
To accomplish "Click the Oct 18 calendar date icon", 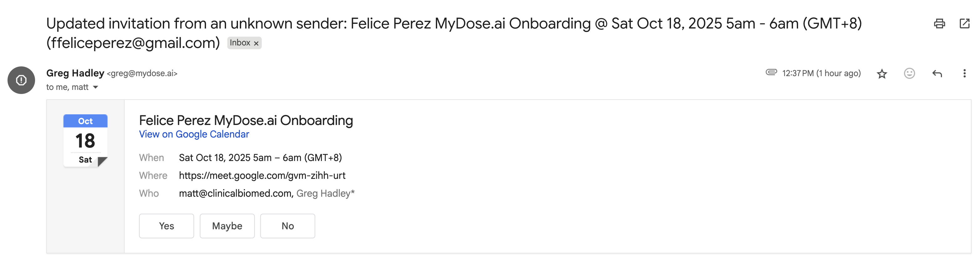I will pyautogui.click(x=85, y=141).
